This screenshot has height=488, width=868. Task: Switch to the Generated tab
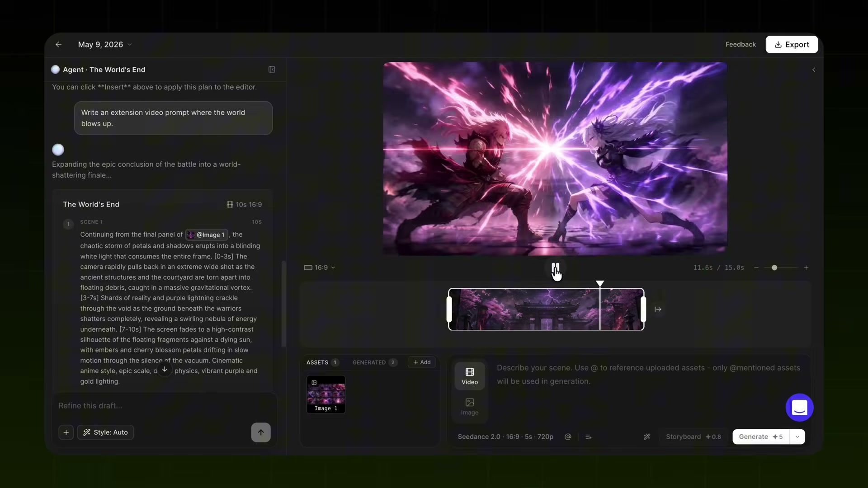[374, 362]
